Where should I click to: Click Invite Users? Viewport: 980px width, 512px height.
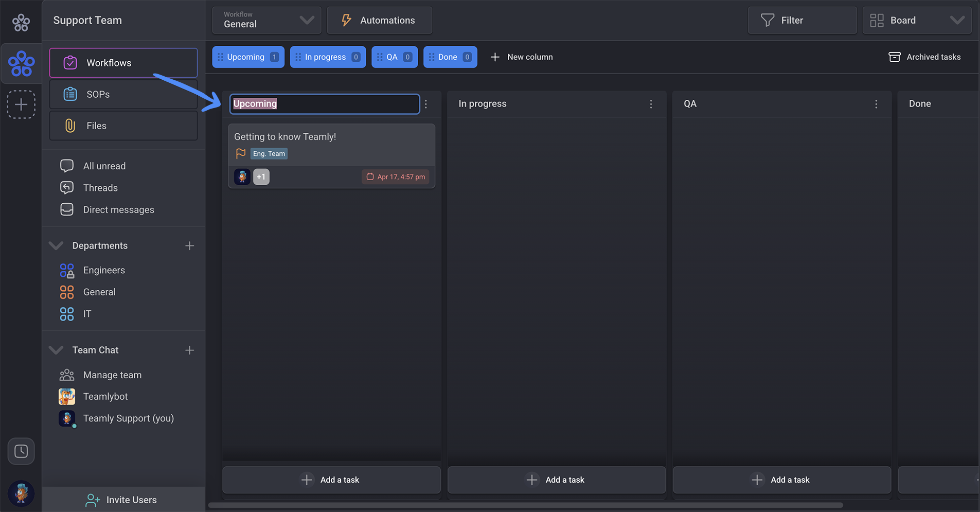121,500
